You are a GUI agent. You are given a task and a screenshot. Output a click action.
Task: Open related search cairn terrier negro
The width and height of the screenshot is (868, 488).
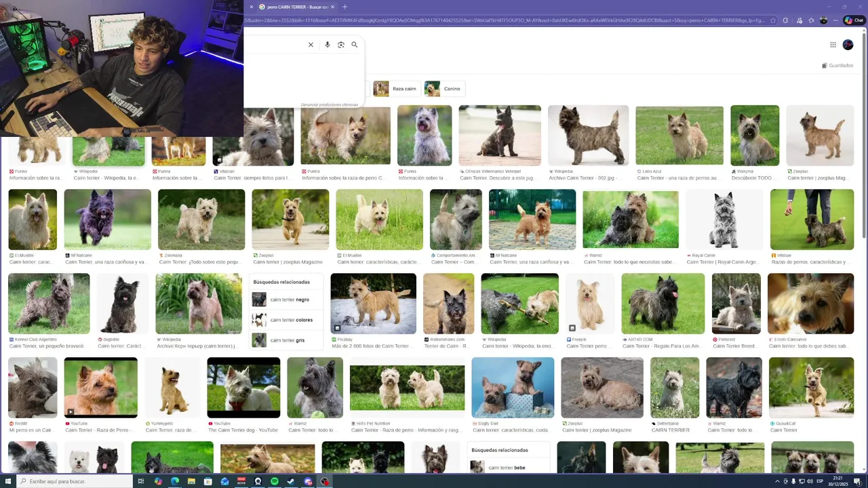point(285,300)
